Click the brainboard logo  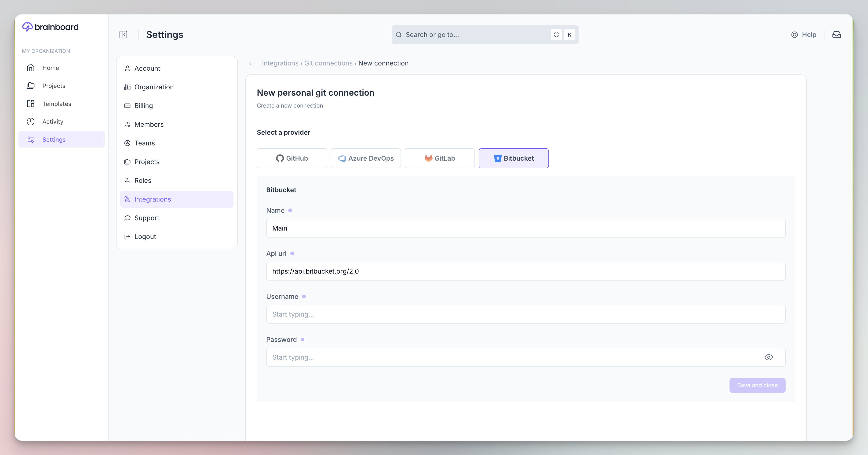pyautogui.click(x=50, y=27)
